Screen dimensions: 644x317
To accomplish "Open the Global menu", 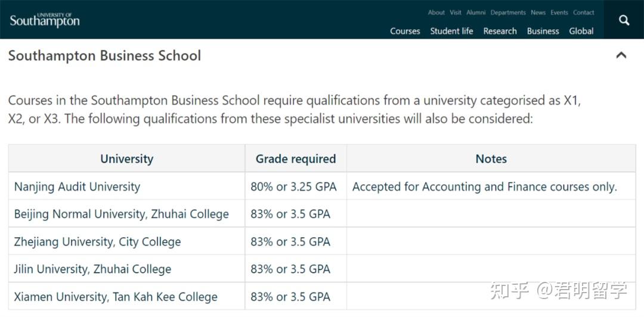I will click(581, 31).
